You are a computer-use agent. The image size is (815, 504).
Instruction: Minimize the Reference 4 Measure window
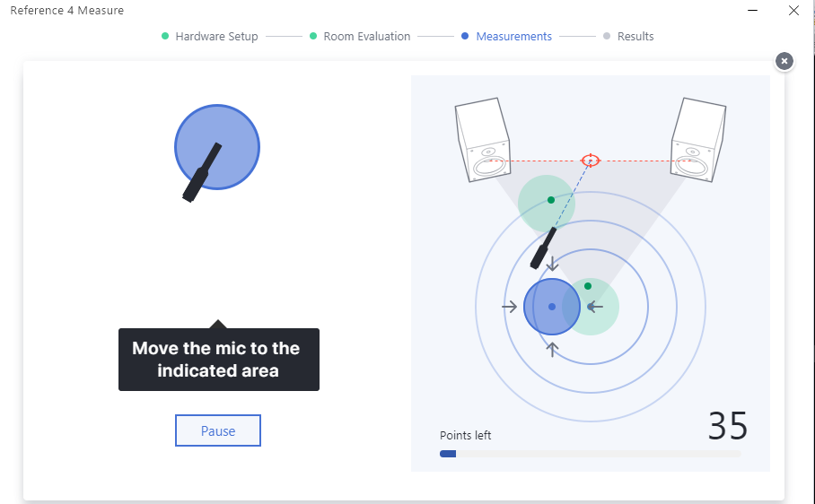pos(750,11)
